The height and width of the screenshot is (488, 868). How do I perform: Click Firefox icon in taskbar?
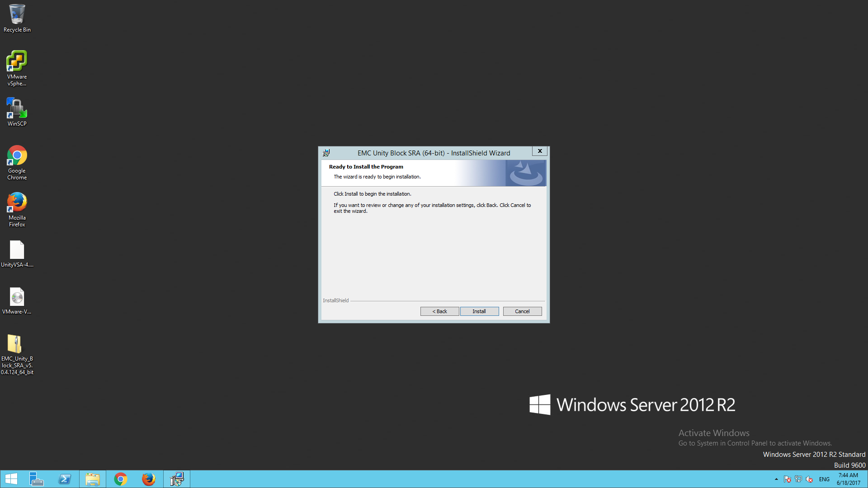[x=148, y=479]
